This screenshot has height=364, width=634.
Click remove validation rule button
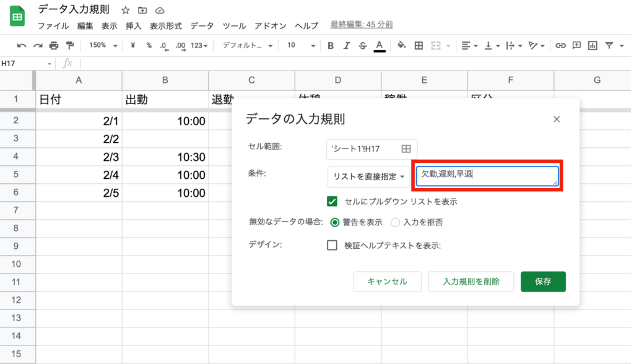click(x=471, y=282)
